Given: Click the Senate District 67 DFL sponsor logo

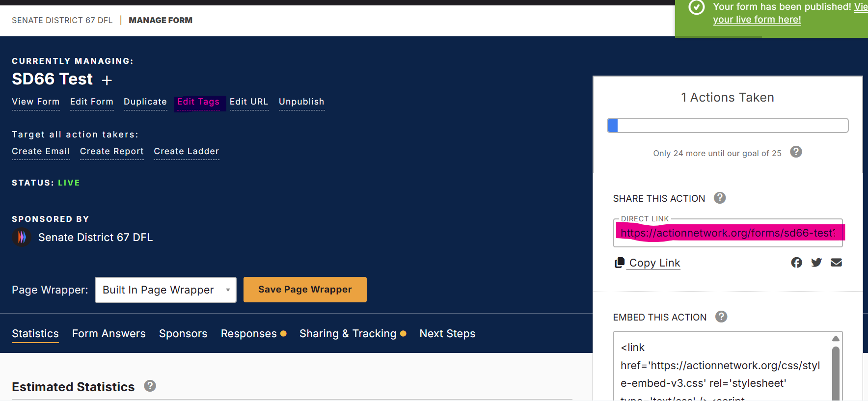Looking at the screenshot, I should tap(22, 238).
